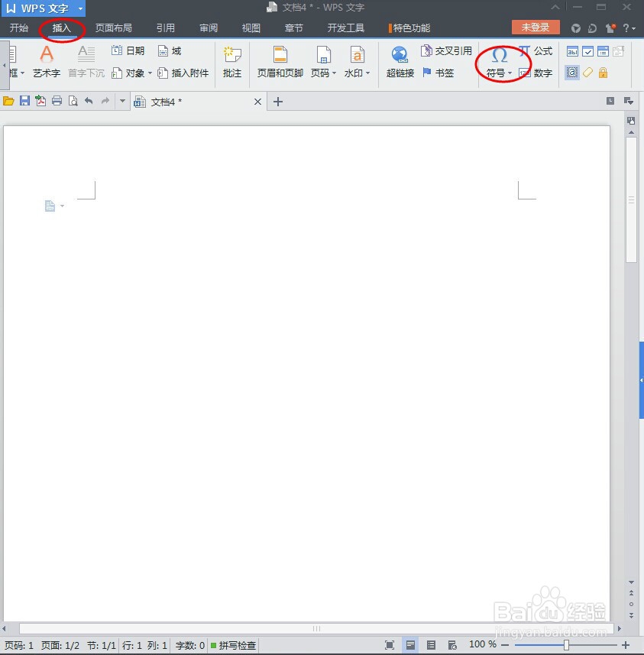Open the 引用 References tab

coord(165,28)
